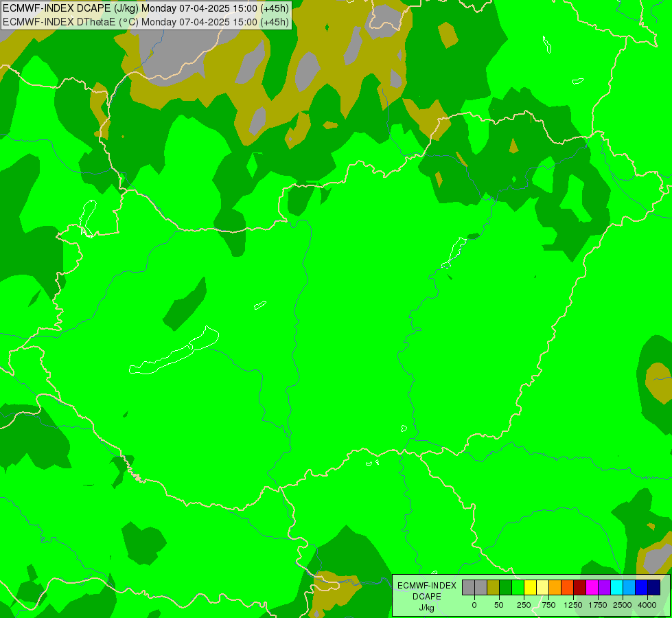Click the bright green legend swatch after 50
Screen dimensions: 672x618
(518, 588)
